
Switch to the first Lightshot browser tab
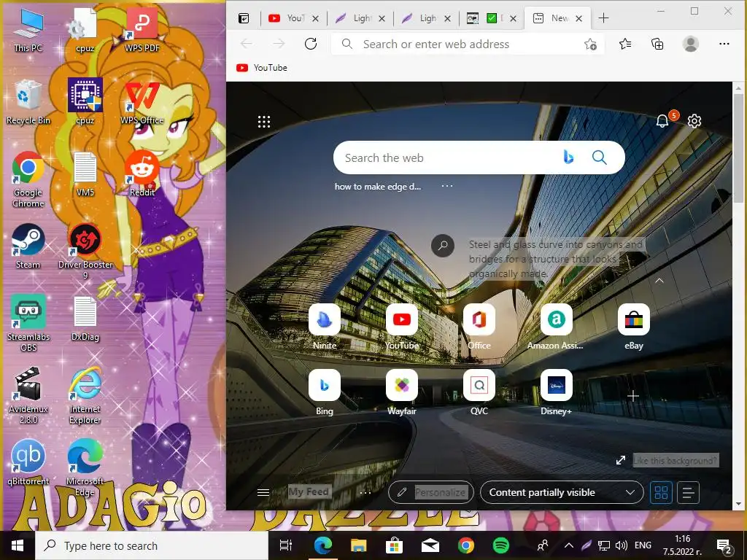(x=360, y=18)
